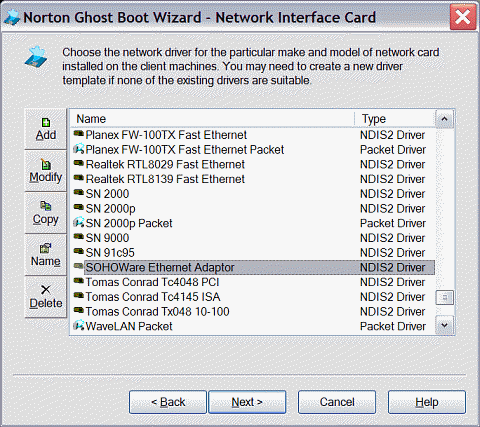Select Planex FW-100TX Fast Ethernet NDIS2 row
The height and width of the screenshot is (427, 480).
(x=253, y=135)
